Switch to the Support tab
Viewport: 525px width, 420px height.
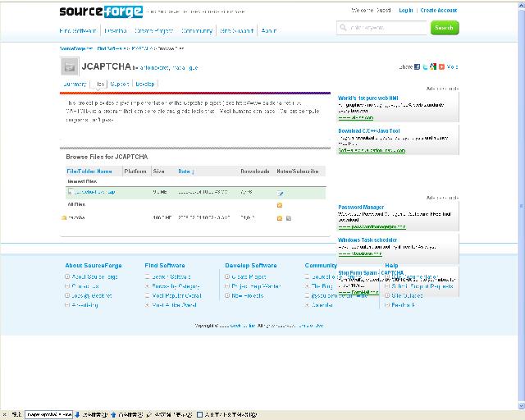120,84
